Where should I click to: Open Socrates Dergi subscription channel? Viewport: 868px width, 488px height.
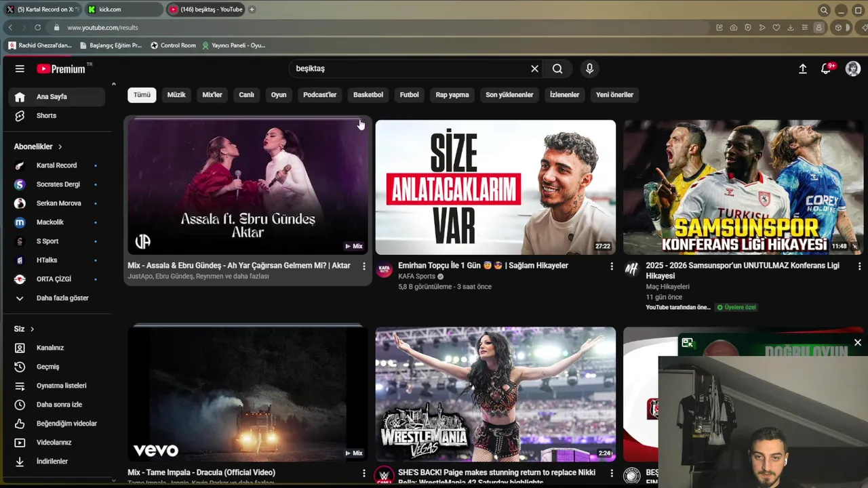[x=57, y=184]
